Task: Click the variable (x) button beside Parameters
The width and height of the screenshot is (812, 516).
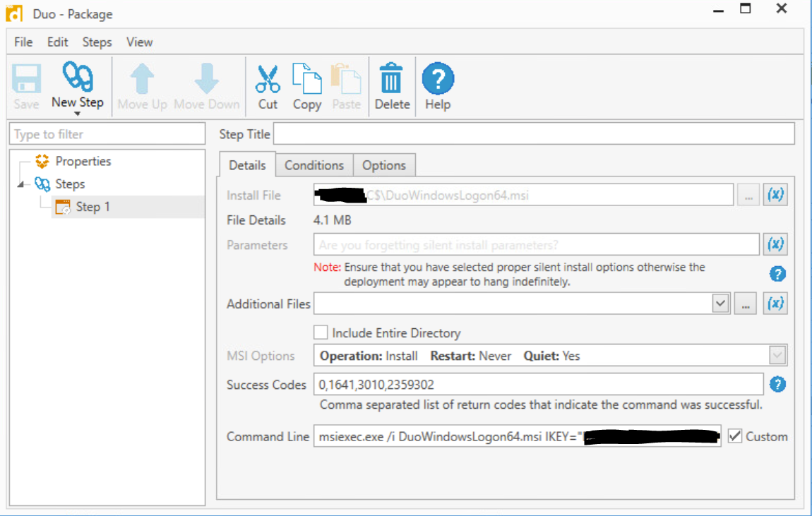Action: (775, 244)
